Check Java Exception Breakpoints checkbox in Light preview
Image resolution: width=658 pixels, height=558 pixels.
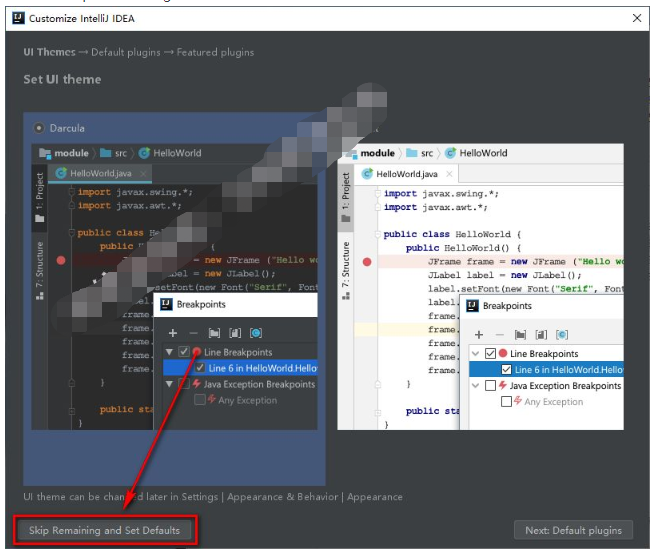pyautogui.click(x=490, y=385)
